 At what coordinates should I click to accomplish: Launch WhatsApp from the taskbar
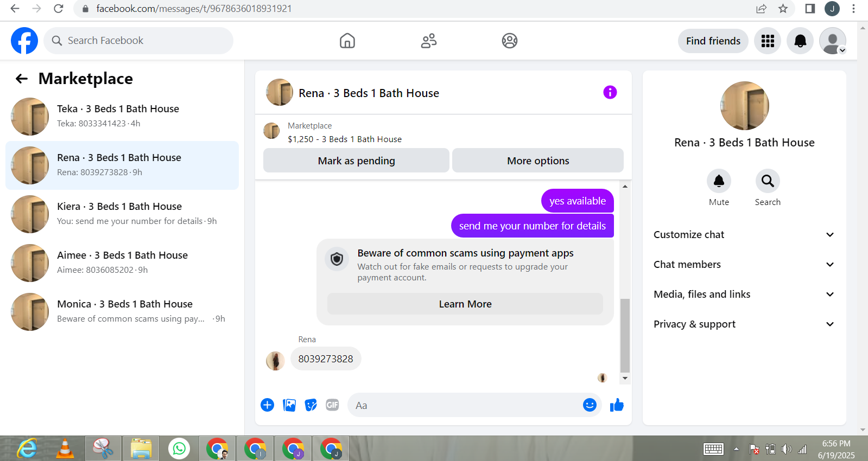[179, 449]
